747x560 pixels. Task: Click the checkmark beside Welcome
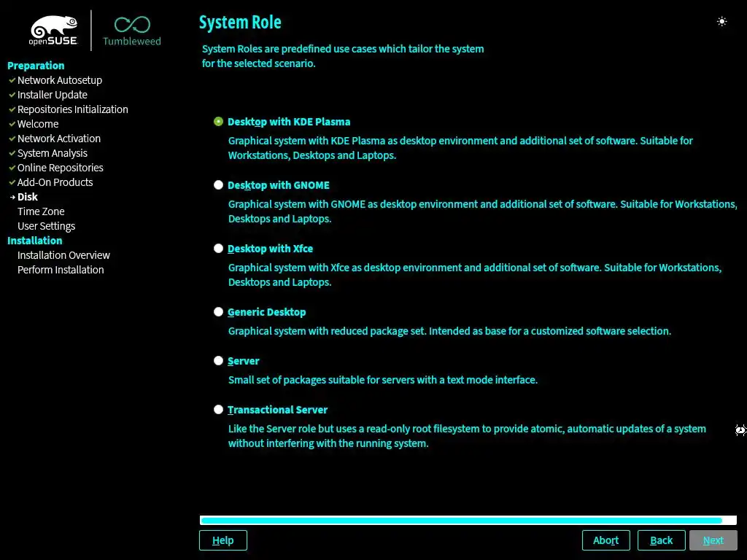pyautogui.click(x=12, y=124)
